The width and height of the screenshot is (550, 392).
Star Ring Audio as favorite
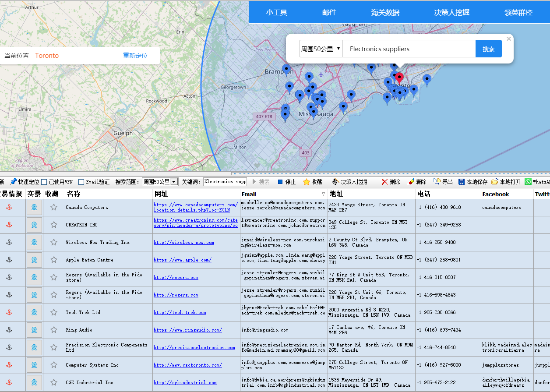[54, 330]
